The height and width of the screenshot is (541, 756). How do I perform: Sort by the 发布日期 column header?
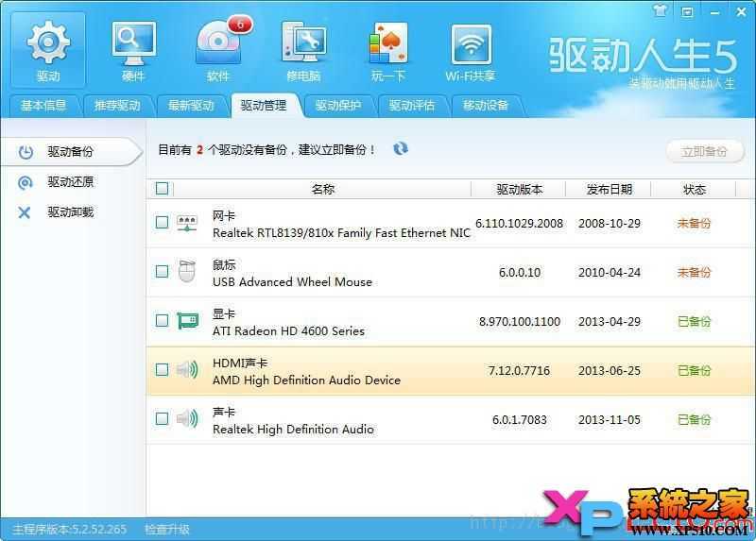(x=609, y=190)
